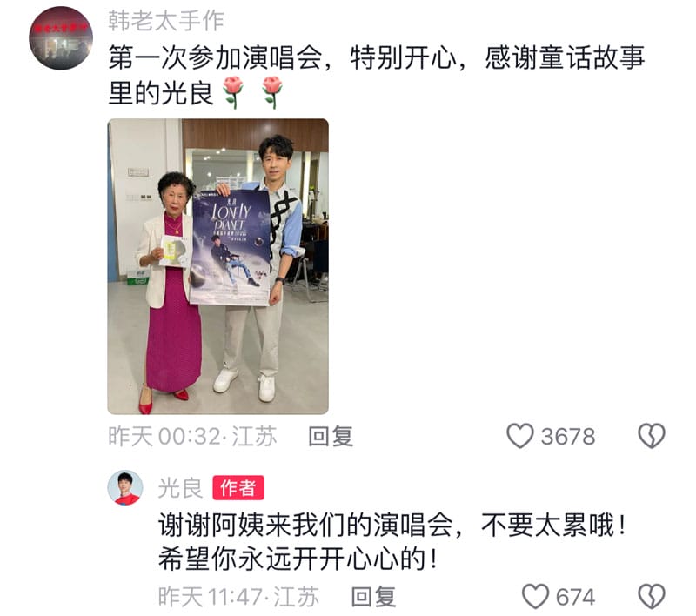
Task: Tap the Lonely Planet poster in the photo
Action: coord(231,248)
